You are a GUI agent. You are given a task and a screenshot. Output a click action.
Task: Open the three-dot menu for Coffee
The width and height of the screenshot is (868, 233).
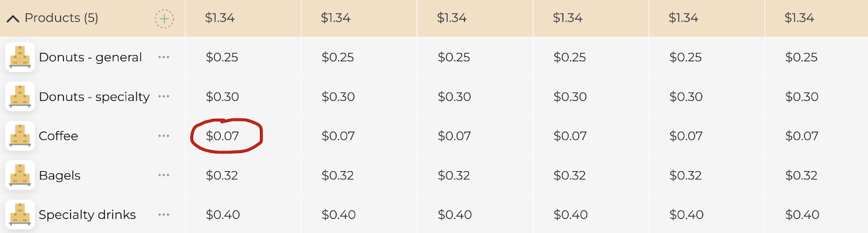[164, 135]
